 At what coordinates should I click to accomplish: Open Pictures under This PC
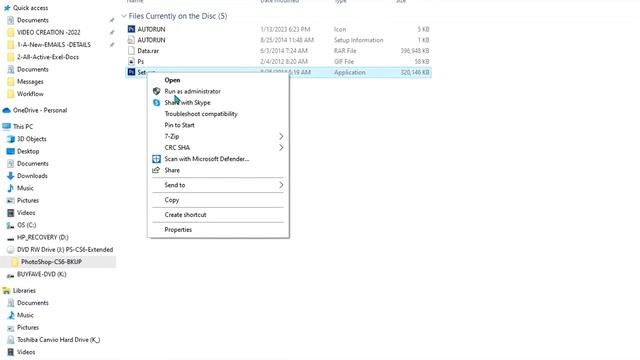coord(28,200)
